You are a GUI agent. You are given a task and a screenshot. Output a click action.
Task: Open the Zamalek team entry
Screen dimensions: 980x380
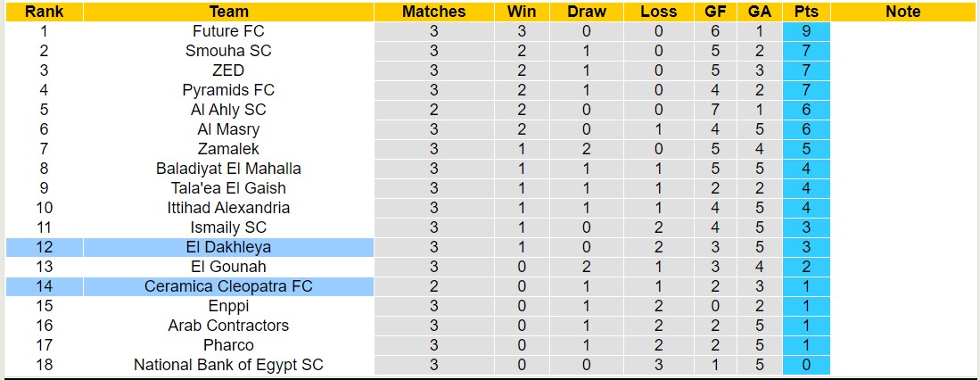[228, 149]
